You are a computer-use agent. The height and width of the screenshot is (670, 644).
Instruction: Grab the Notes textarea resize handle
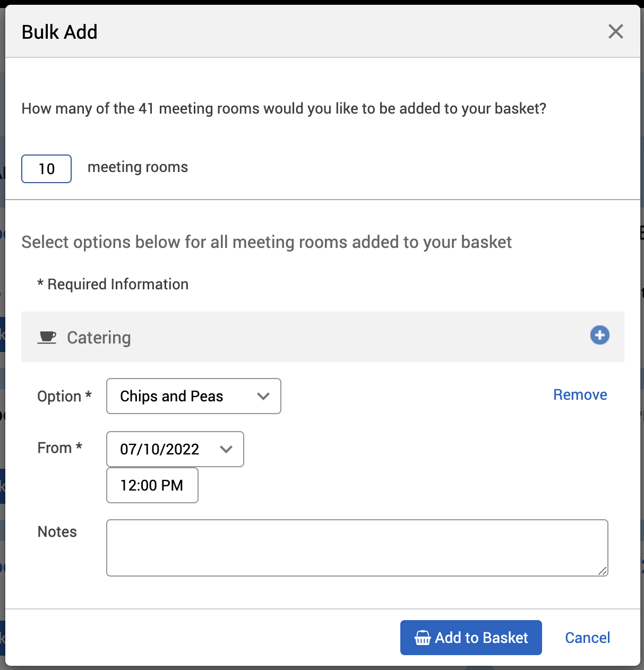603,571
